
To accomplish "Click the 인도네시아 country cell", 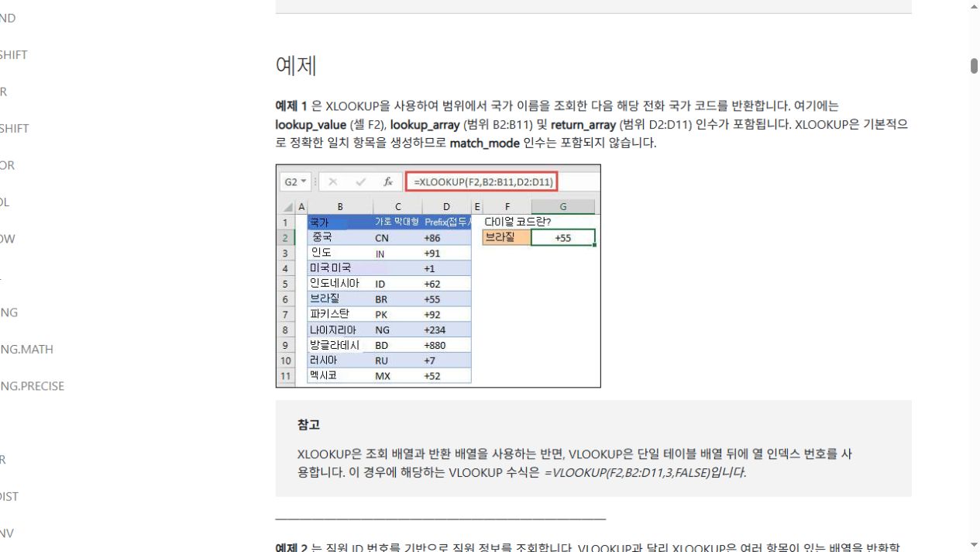I will pyautogui.click(x=339, y=284).
